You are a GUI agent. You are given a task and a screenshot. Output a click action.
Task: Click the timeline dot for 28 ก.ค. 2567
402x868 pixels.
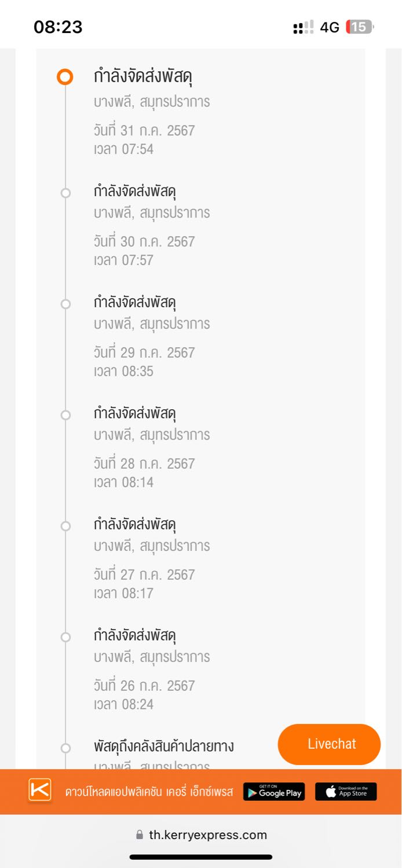click(65, 415)
